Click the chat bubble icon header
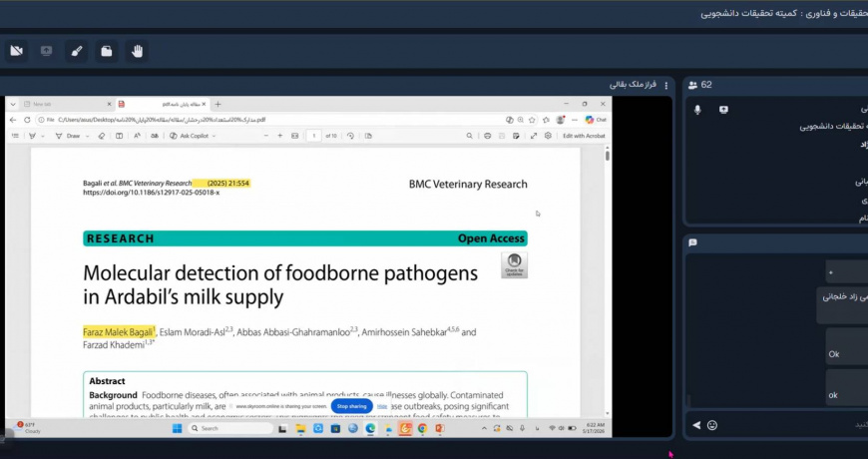Viewport: 868px width, 459px height. pos(692,242)
